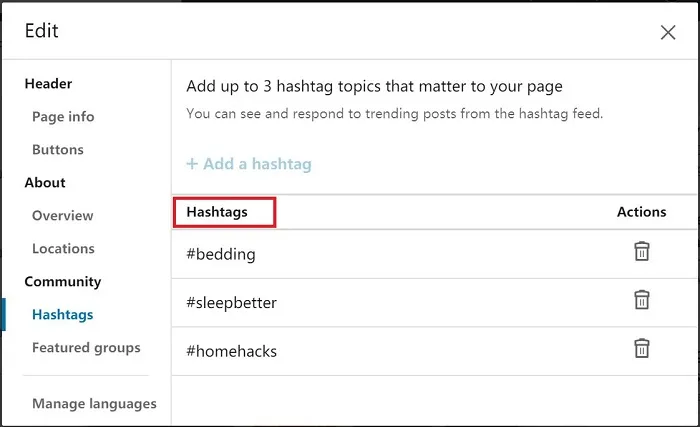The image size is (700, 427).
Task: Click the #homehacks hashtag entry
Action: pos(231,352)
